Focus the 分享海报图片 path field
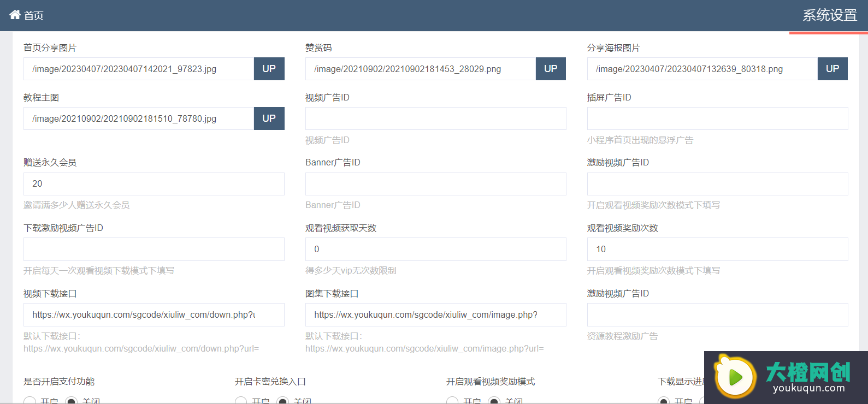 click(702, 69)
